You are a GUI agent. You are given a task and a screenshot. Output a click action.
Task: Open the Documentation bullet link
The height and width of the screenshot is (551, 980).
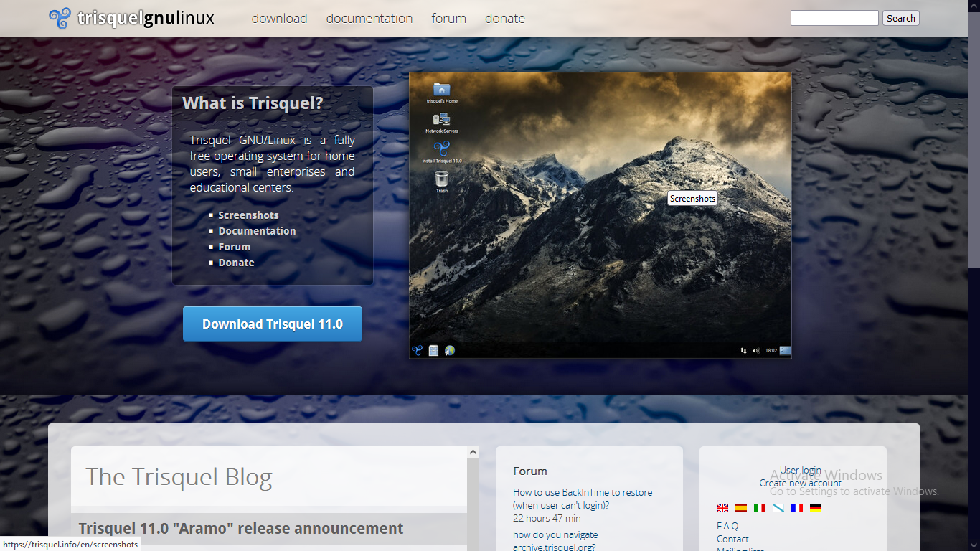(258, 231)
